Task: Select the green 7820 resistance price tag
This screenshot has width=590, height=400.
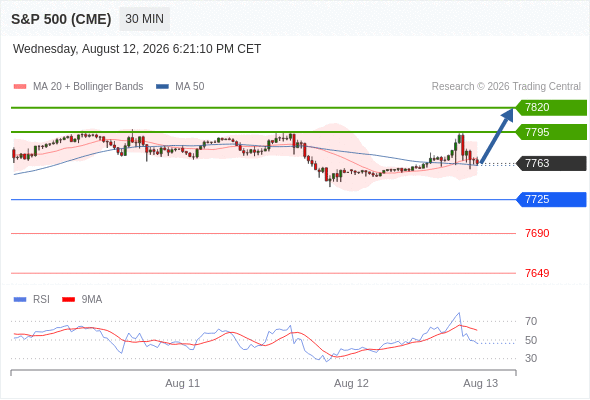Action: point(551,108)
